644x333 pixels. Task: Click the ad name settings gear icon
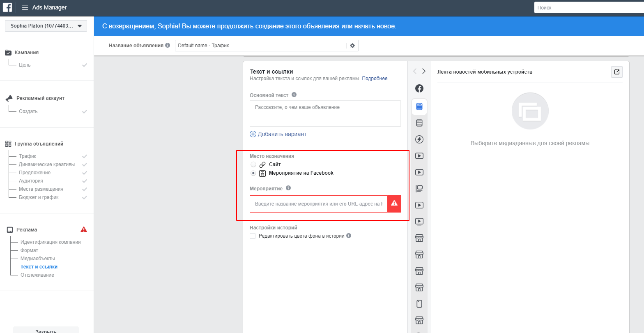(x=352, y=46)
